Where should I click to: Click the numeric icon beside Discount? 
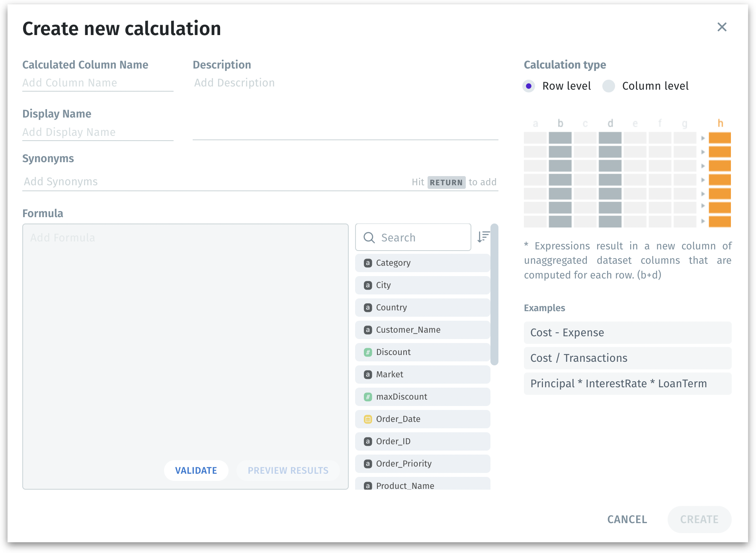pyautogui.click(x=368, y=352)
